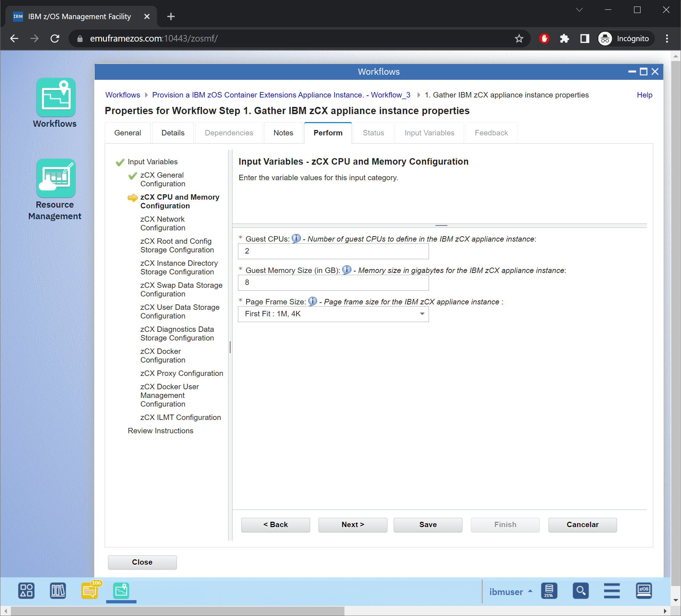Open the app launcher grid in taskbar
The height and width of the screenshot is (616, 681).
(26, 591)
